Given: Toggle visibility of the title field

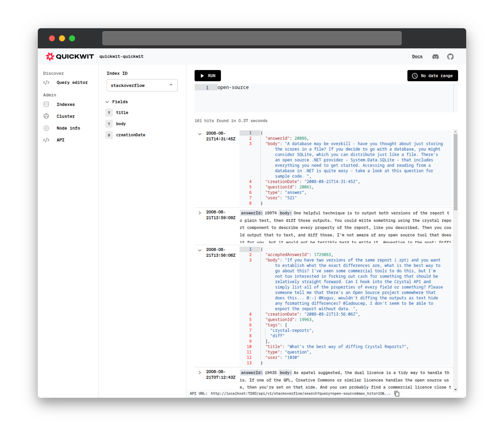Looking at the screenshot, I should [122, 113].
